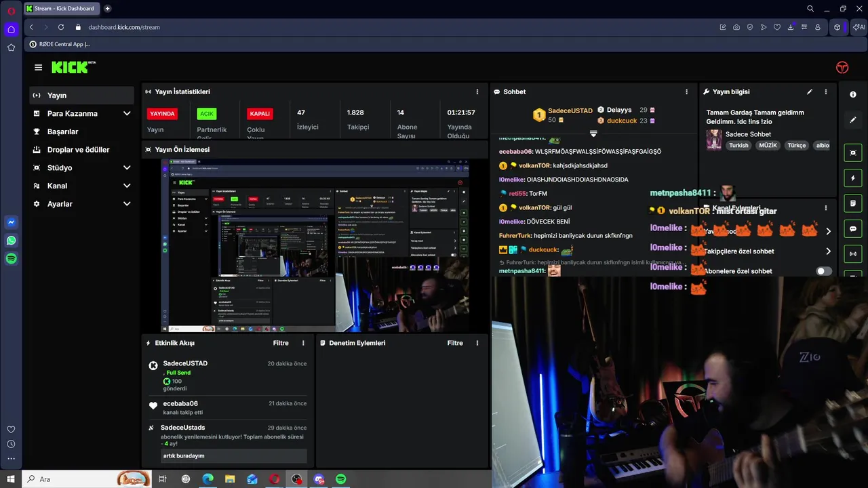Open WhatsApp in Opera sidebar
Viewport: 868px width, 488px height.
11,241
